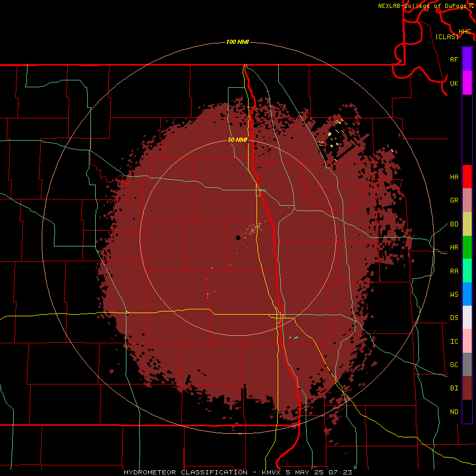Pick the brown BI legend color swatch
476x476 pixels.
467,388
